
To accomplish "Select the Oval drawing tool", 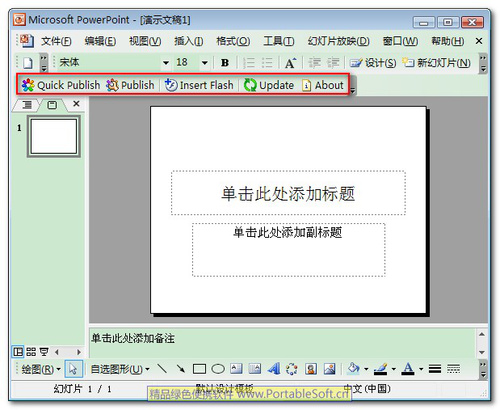I will [x=218, y=369].
